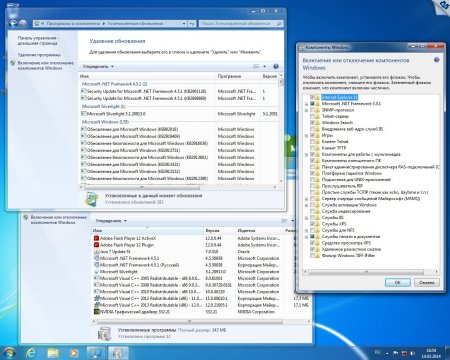Click the volume icon in system tray
This screenshot has height=360, width=450.
click(413, 353)
